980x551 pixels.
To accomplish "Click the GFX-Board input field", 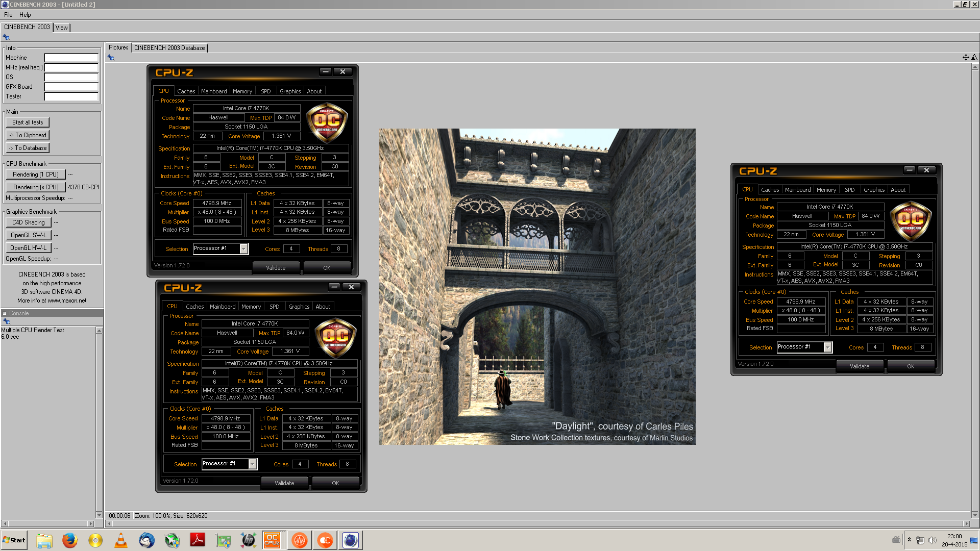I will (x=71, y=87).
